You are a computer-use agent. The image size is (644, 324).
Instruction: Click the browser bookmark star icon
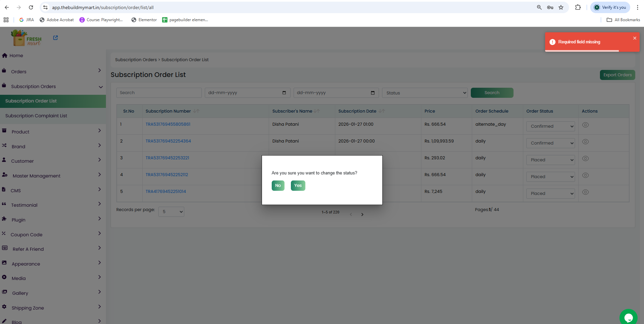[561, 7]
